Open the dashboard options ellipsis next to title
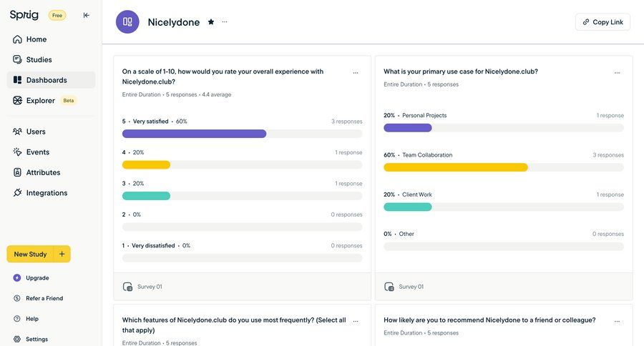The height and width of the screenshot is (346, 644). point(225,22)
